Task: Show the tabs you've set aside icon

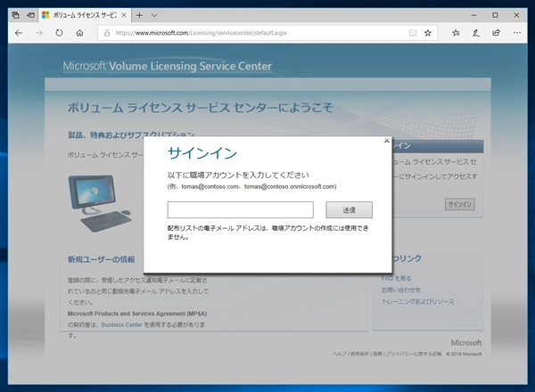Action: tap(15, 15)
